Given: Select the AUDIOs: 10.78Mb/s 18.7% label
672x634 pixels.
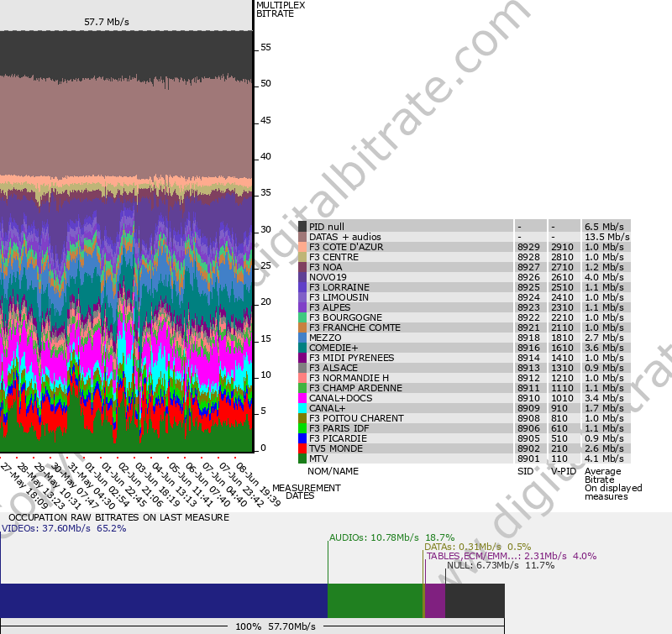Looking at the screenshot, I should 391,537.
